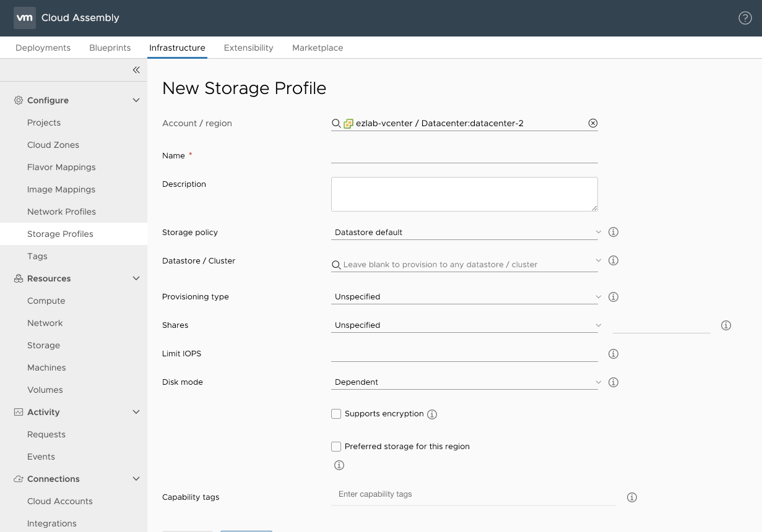
Task: Click info icon beside Supports encryption
Action: click(x=432, y=414)
